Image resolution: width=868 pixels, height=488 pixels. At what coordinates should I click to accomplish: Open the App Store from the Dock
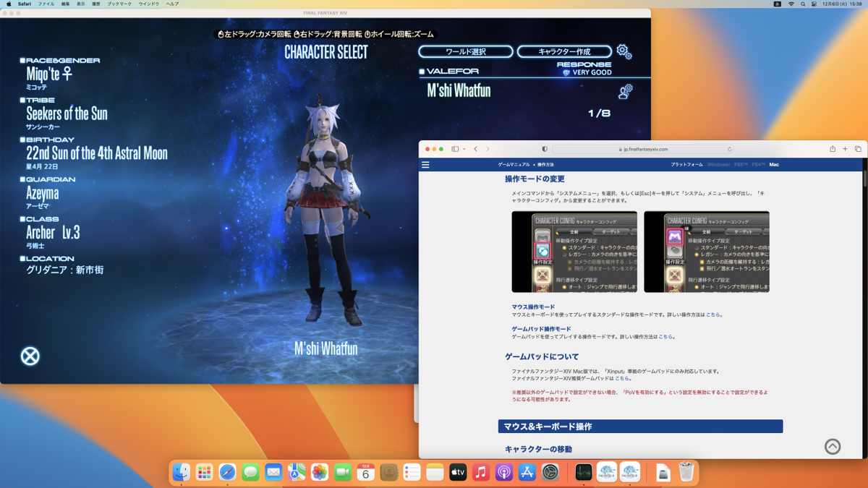coord(527,472)
